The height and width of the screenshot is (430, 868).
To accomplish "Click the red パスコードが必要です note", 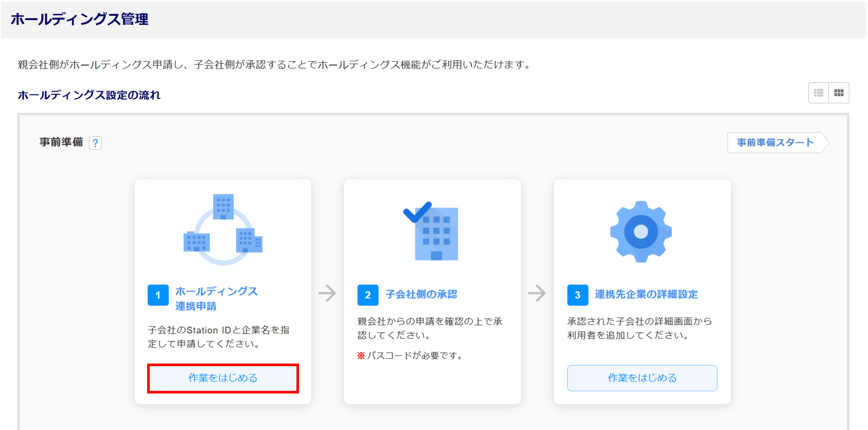I will click(410, 356).
